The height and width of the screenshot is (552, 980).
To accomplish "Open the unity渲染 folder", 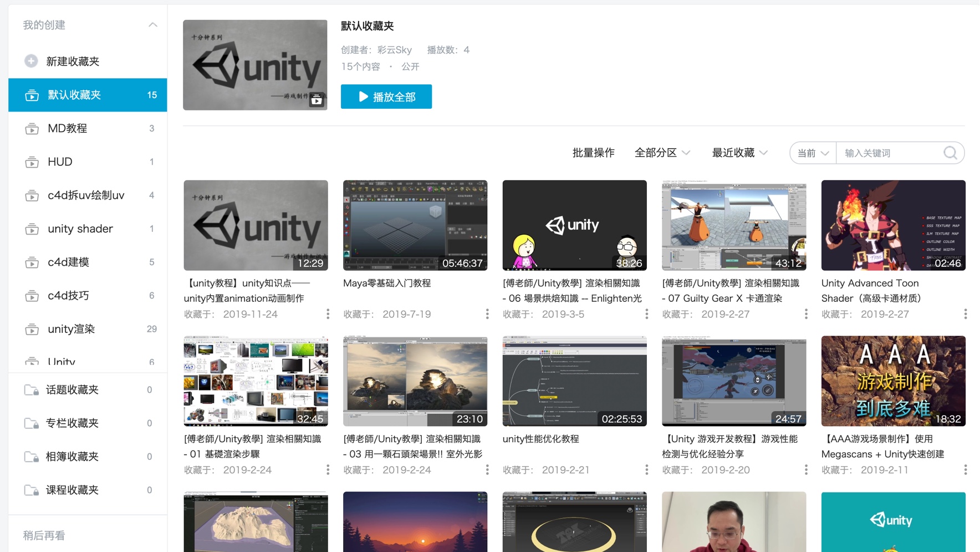I will (88, 329).
